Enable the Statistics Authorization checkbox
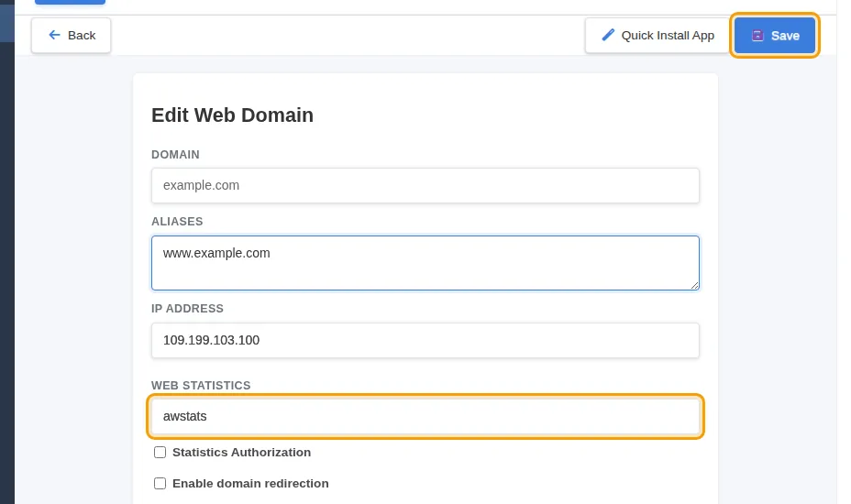851x504 pixels. pyautogui.click(x=160, y=453)
